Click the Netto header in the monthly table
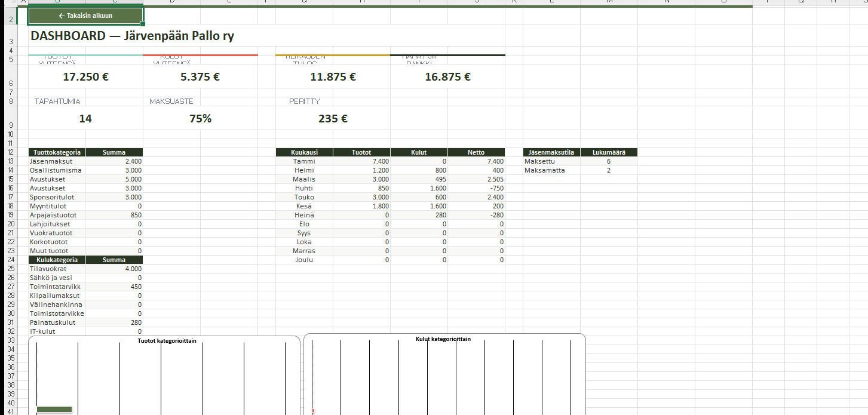Image resolution: width=868 pixels, height=415 pixels. [x=476, y=152]
